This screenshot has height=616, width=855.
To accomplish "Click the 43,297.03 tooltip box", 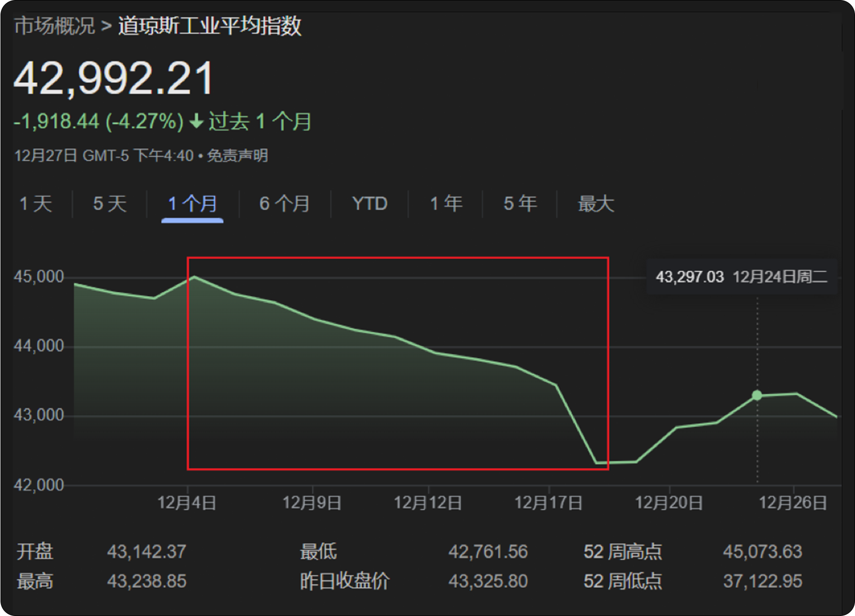I will 740,277.
